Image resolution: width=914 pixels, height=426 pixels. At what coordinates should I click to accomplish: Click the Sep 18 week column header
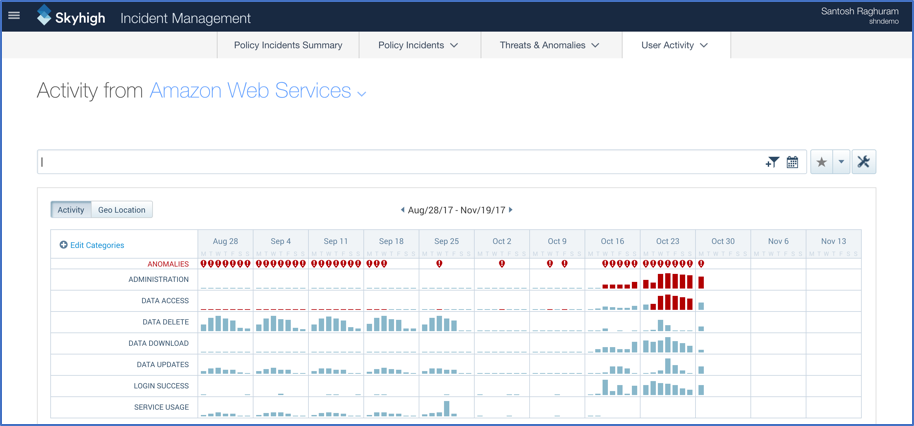(x=391, y=241)
